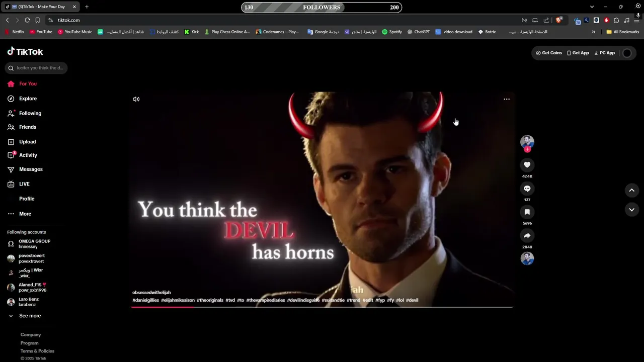Viewport: 644px width, 362px height.
Task: Open the Brave hamburger menu
Action: tap(637, 20)
